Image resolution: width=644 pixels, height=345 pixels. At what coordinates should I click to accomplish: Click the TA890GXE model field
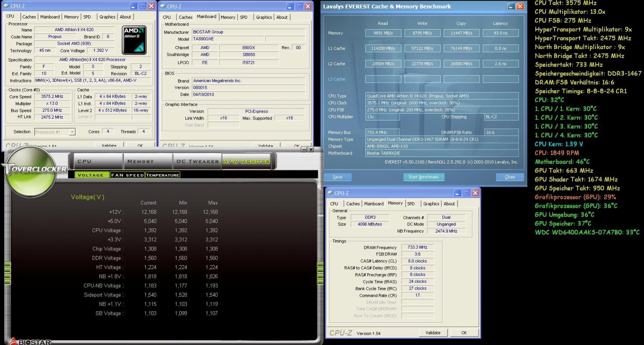pos(228,39)
